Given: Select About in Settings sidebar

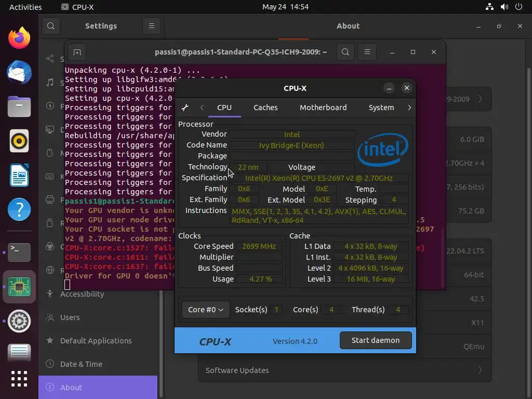Looking at the screenshot, I should (98, 388).
